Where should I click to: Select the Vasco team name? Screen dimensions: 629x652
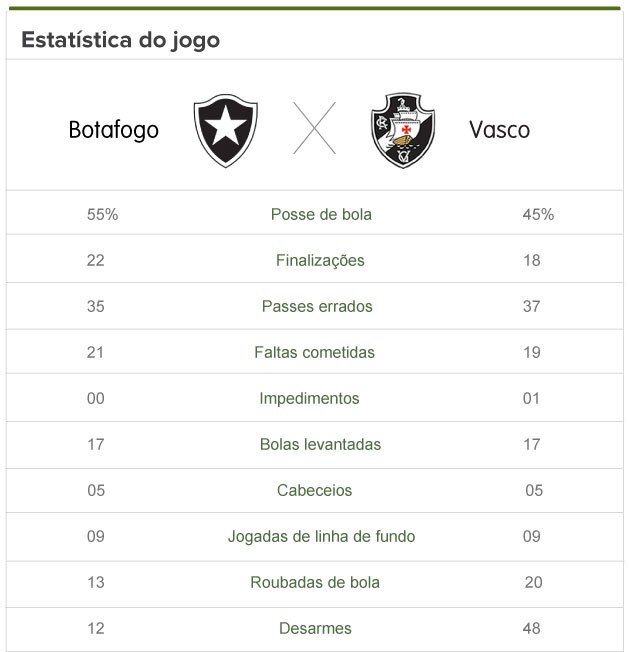[x=499, y=131]
